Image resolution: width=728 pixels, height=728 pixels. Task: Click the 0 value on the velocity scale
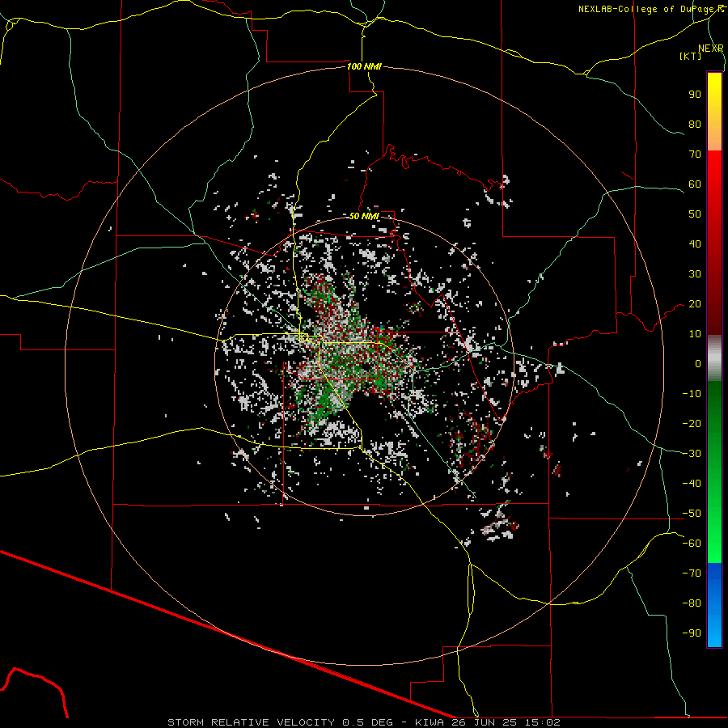pyautogui.click(x=698, y=363)
